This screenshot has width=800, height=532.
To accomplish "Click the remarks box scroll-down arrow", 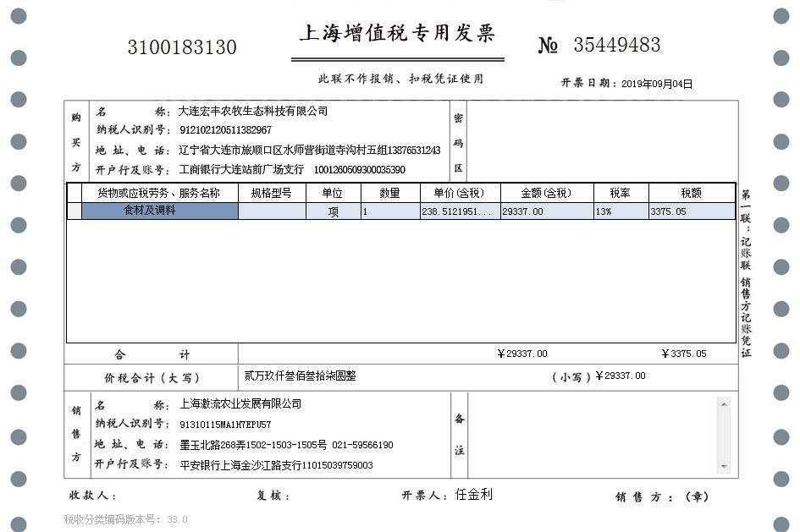I will tap(724, 466).
